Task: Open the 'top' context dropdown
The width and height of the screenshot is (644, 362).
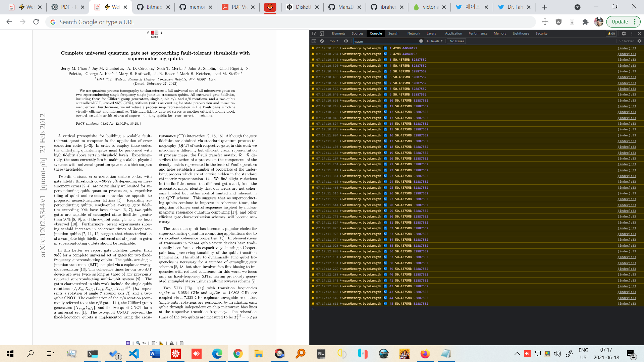Action: (334, 41)
